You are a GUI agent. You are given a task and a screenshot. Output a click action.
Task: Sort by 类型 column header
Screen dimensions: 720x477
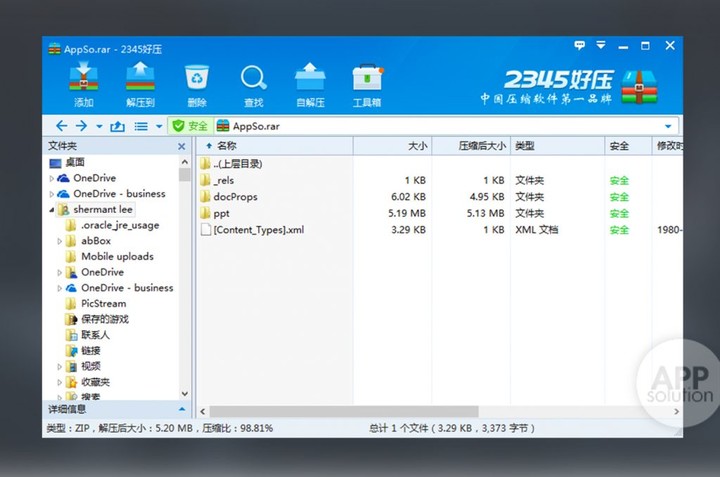click(x=557, y=146)
